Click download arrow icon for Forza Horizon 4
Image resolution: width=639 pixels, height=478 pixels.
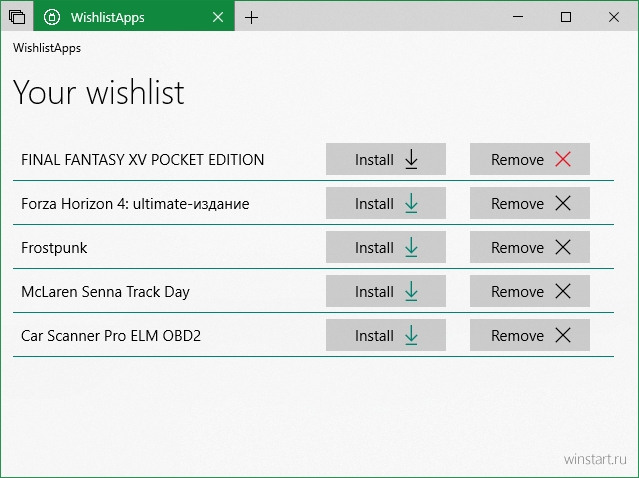coord(411,203)
